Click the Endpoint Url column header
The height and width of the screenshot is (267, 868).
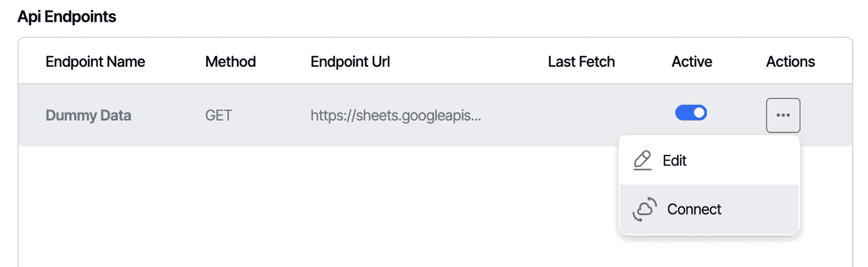(350, 62)
